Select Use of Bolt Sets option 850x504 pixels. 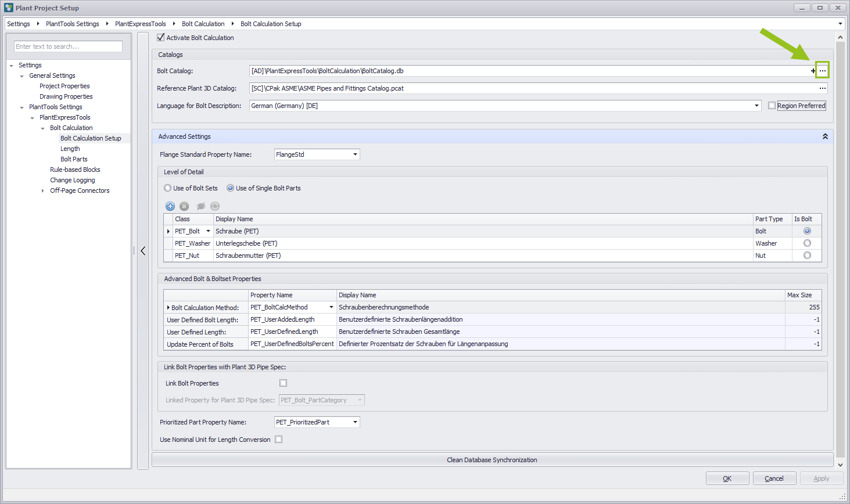coord(167,188)
